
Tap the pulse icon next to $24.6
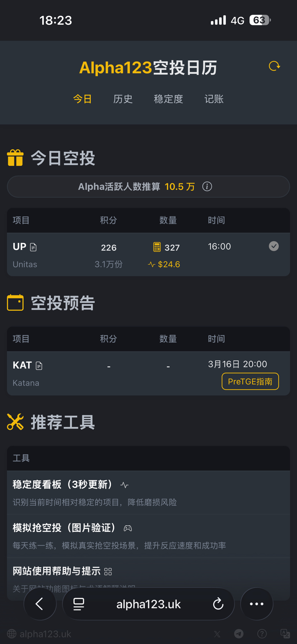click(151, 264)
